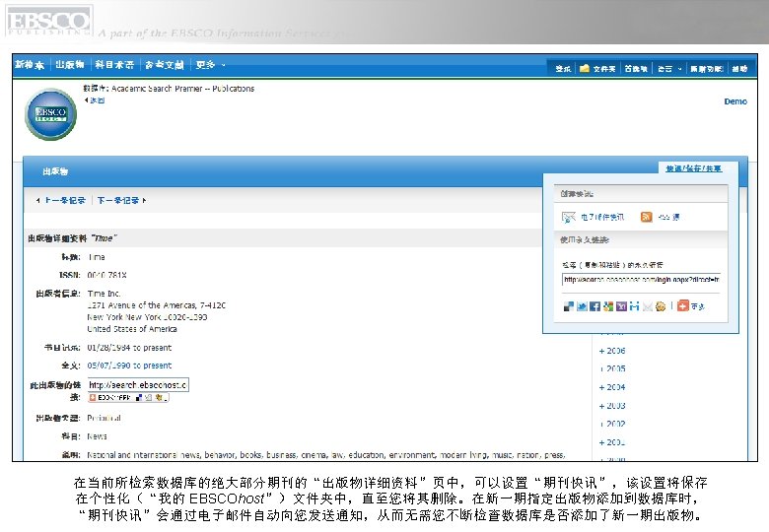The width and height of the screenshot is (769, 532).
Task: Open the 新检索 menu item
Action: 30,65
